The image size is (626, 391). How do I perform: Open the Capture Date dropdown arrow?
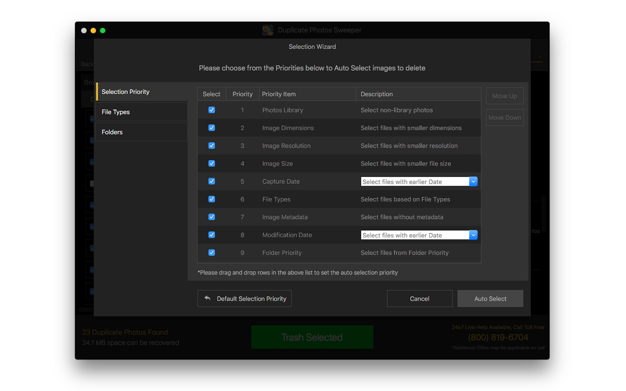pos(473,181)
